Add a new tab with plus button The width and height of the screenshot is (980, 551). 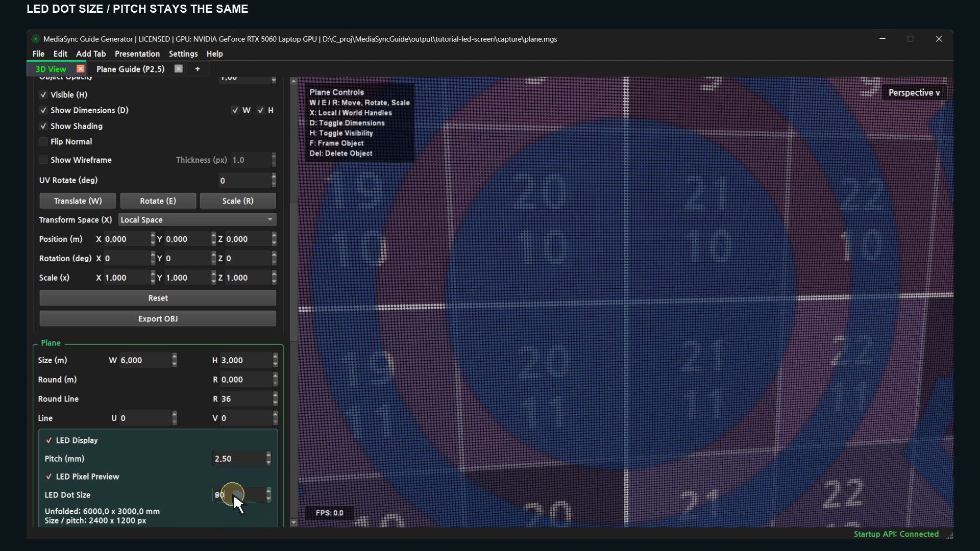pos(198,69)
